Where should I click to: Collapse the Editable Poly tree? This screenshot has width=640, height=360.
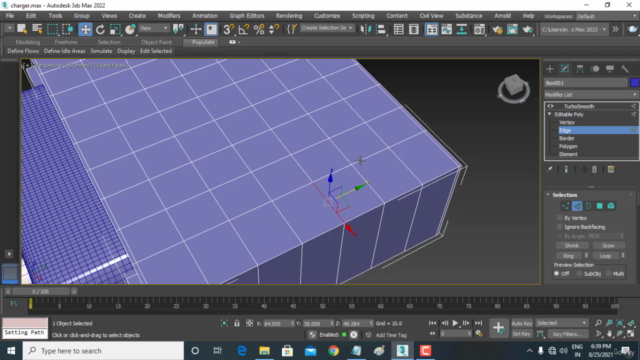(x=550, y=114)
